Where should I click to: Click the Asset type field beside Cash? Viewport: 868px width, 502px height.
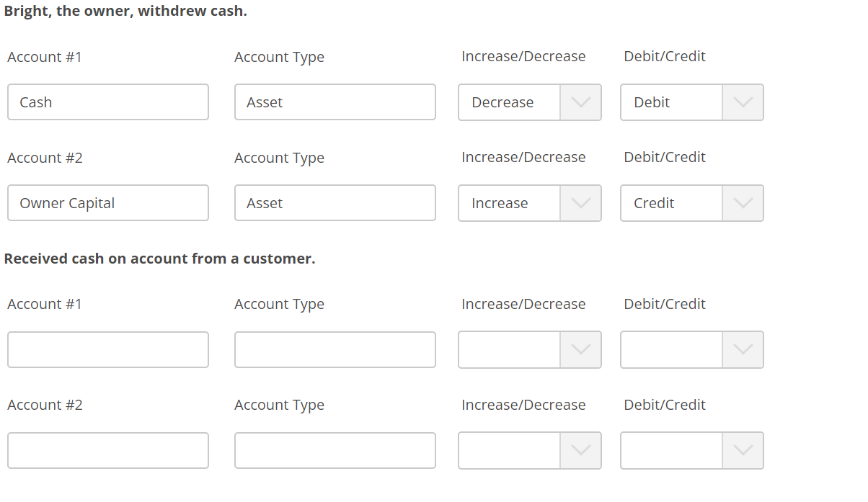coord(335,102)
